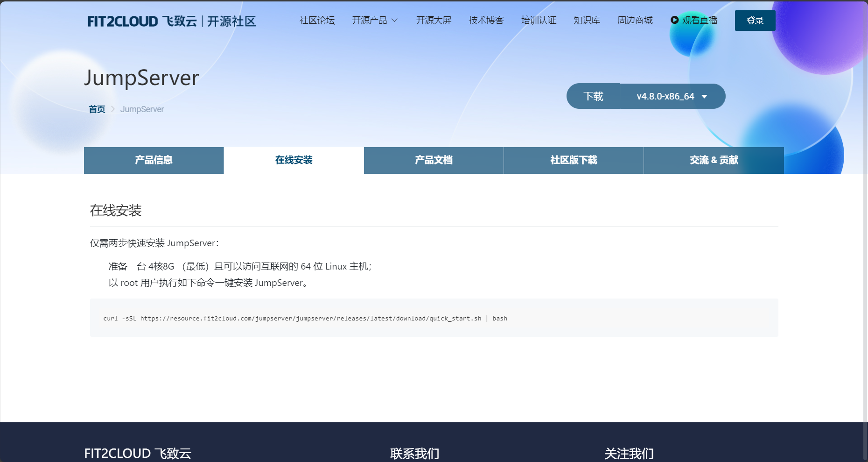Image resolution: width=868 pixels, height=462 pixels.
Task: Open the 周边商城 menu item
Action: click(635, 20)
